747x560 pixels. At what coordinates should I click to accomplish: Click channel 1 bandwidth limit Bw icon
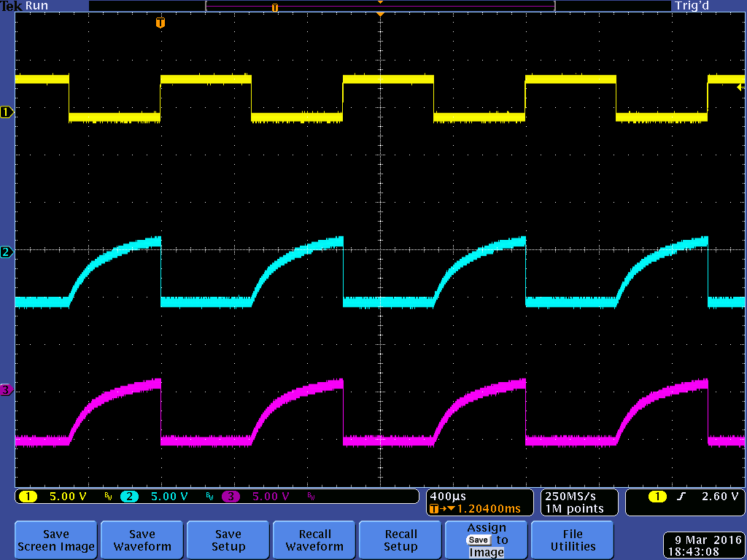coord(108,497)
